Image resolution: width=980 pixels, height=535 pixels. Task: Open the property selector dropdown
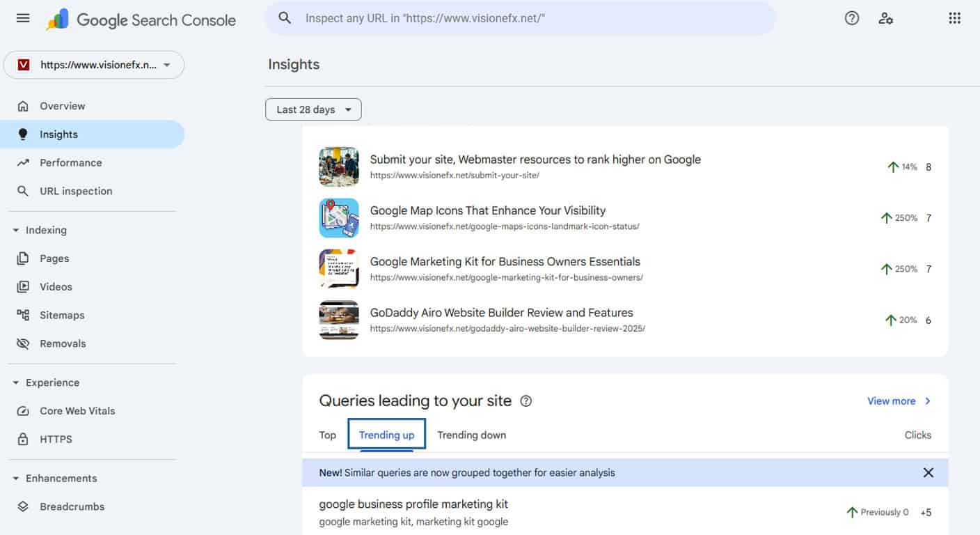(x=94, y=65)
